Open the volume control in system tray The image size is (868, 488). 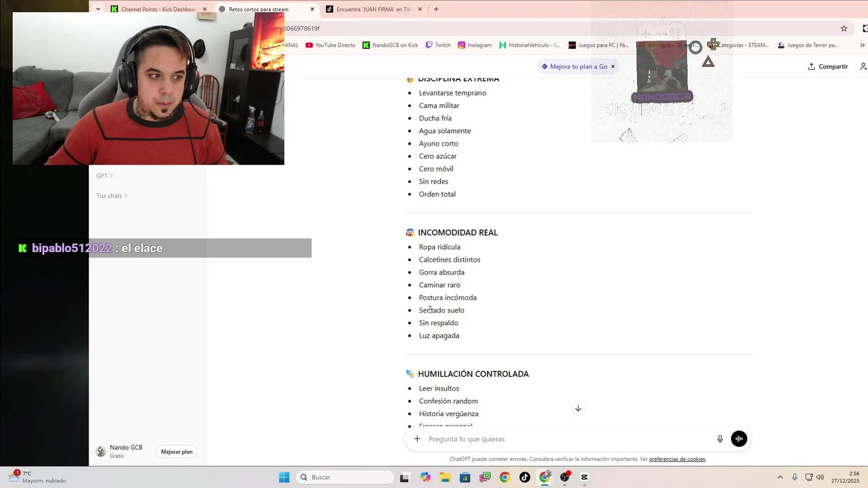(x=820, y=477)
